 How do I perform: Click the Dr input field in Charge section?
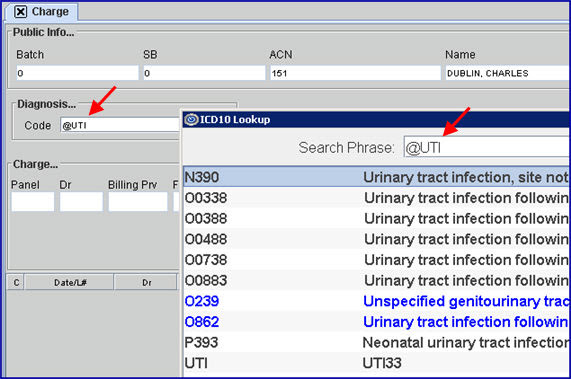pos(81,201)
